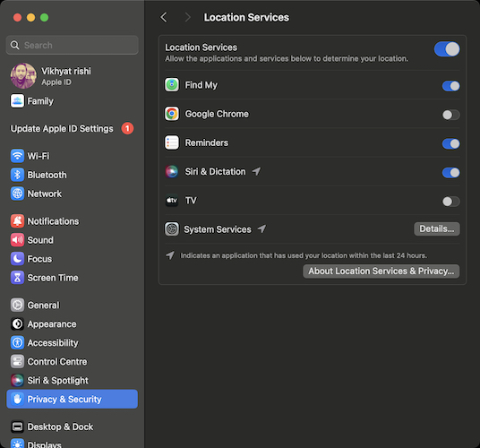
Task: Disable location for Find My
Action: (450, 86)
